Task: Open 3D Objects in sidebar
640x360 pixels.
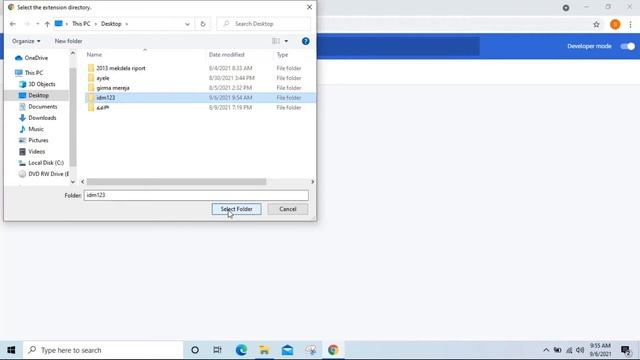Action: [x=37, y=84]
